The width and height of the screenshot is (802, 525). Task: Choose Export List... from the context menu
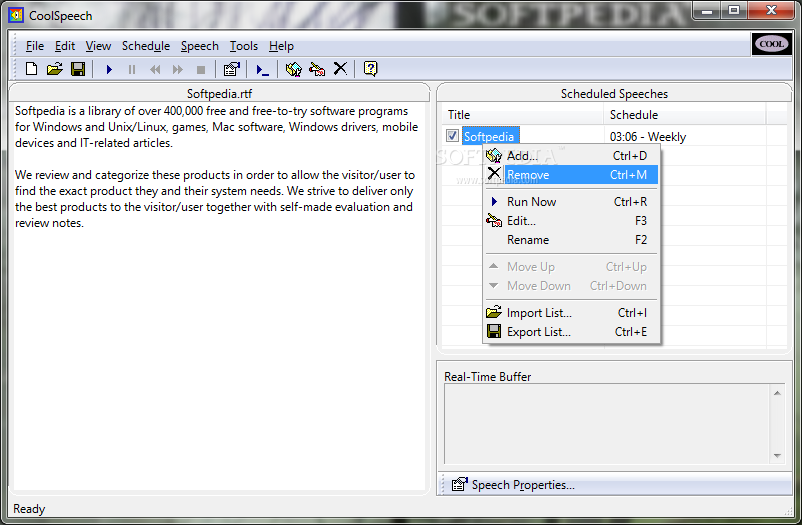click(x=571, y=332)
